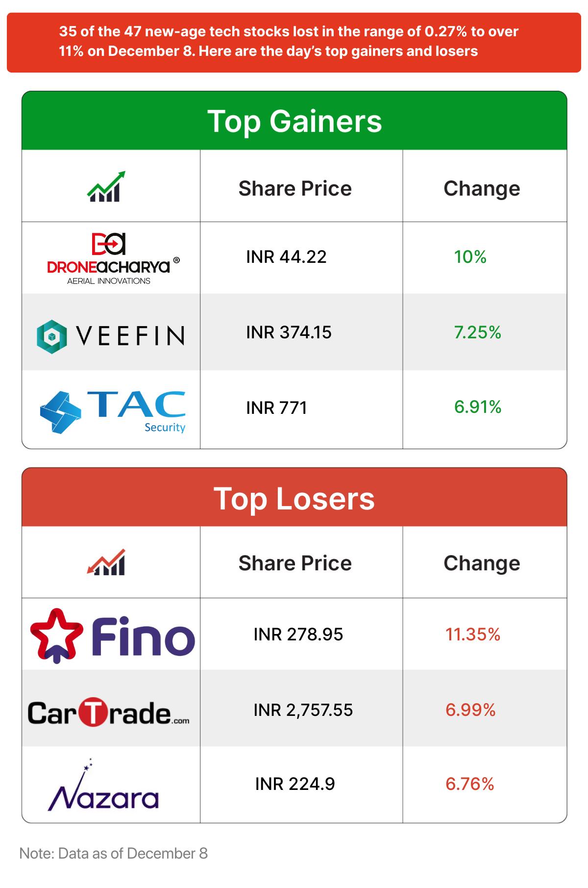The image size is (588, 888).
Task: Click the Losers Change column header
Action: tap(482, 563)
